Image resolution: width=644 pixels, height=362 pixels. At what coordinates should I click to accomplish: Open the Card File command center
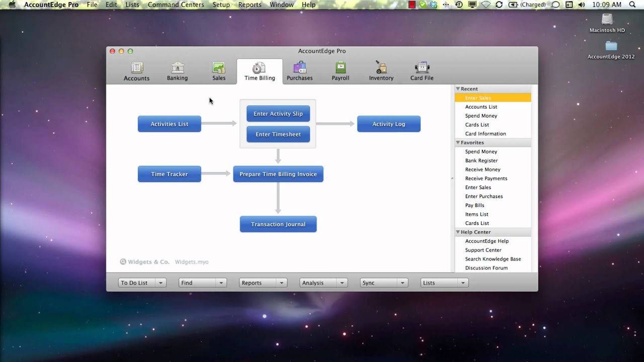[x=422, y=71]
